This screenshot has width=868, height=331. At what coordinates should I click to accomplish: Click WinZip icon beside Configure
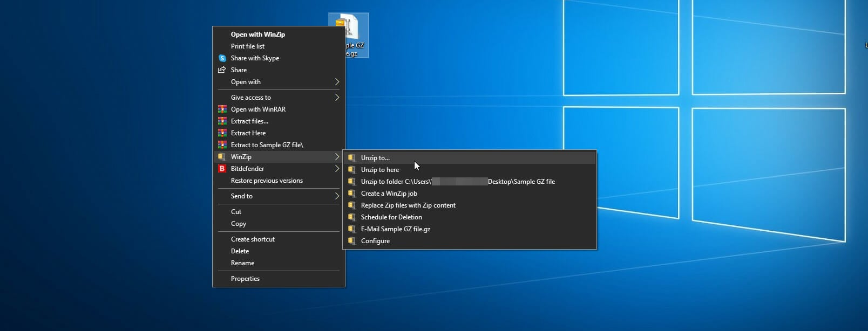pyautogui.click(x=351, y=241)
